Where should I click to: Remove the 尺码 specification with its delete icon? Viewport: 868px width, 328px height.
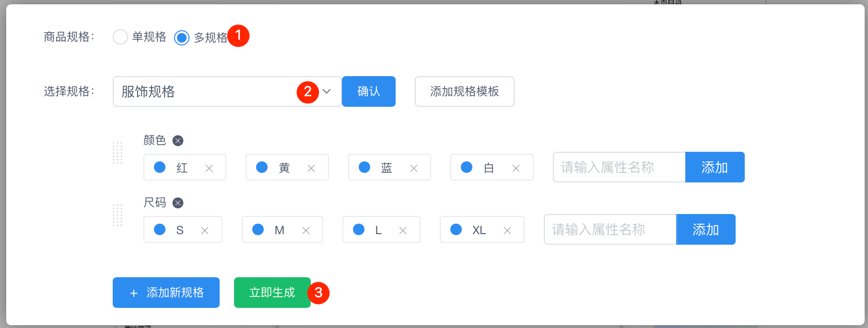click(x=178, y=203)
